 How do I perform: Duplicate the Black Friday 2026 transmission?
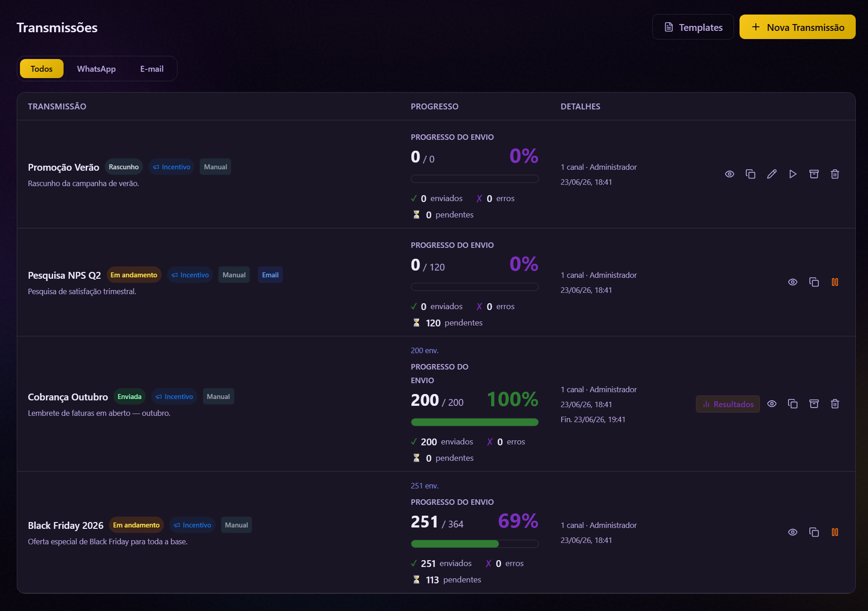pyautogui.click(x=814, y=532)
